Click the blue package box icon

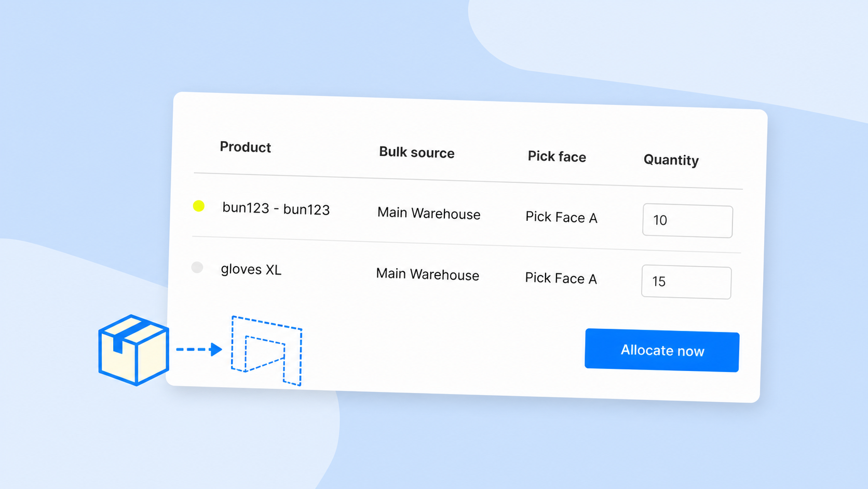coord(134,350)
